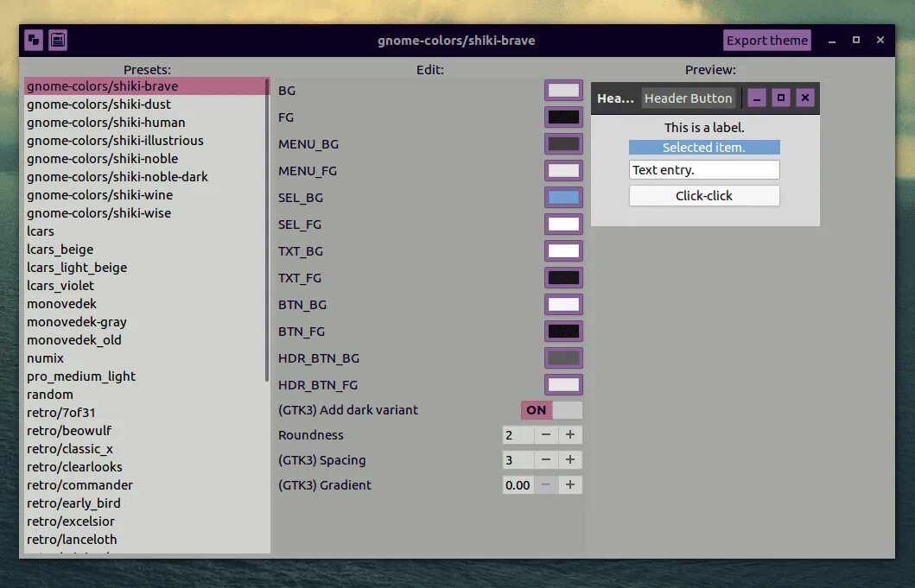Image resolution: width=915 pixels, height=588 pixels.
Task: Select the monovedek-gray preset
Action: (145, 321)
